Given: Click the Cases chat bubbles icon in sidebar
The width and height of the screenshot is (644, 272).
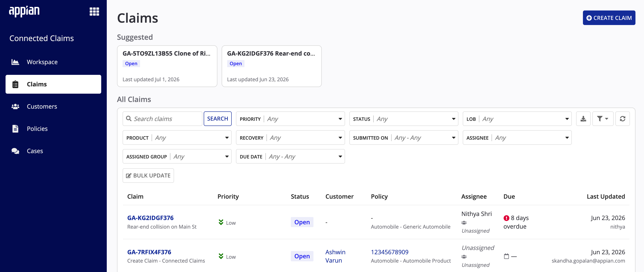Looking at the screenshot, I should click(x=15, y=151).
